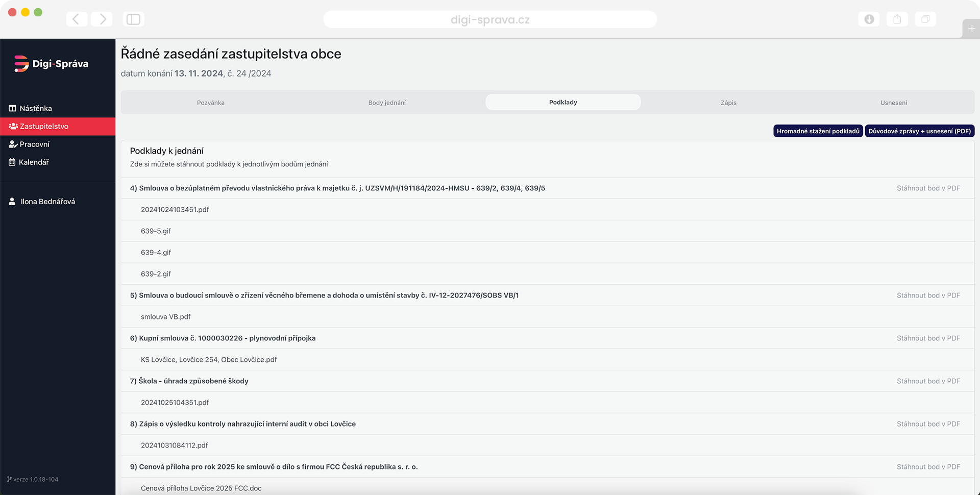Click the Nástěnka dashboard icon in sidebar
980x495 pixels.
[12, 108]
